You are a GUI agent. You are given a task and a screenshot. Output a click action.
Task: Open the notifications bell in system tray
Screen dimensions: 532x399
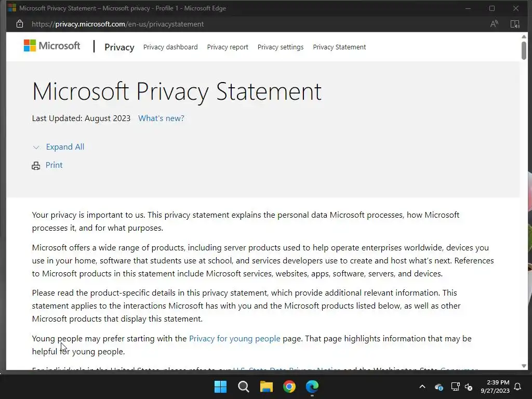517,387
